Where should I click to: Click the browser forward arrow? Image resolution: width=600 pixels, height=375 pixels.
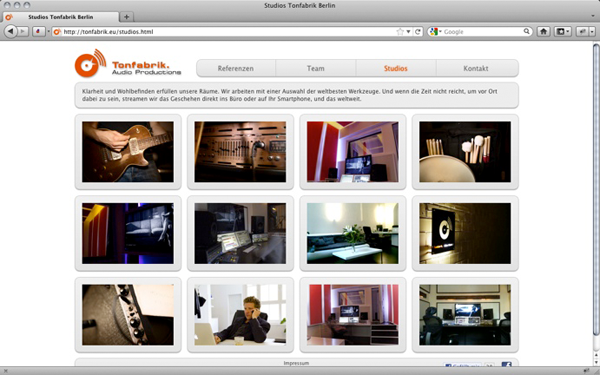pos(23,31)
